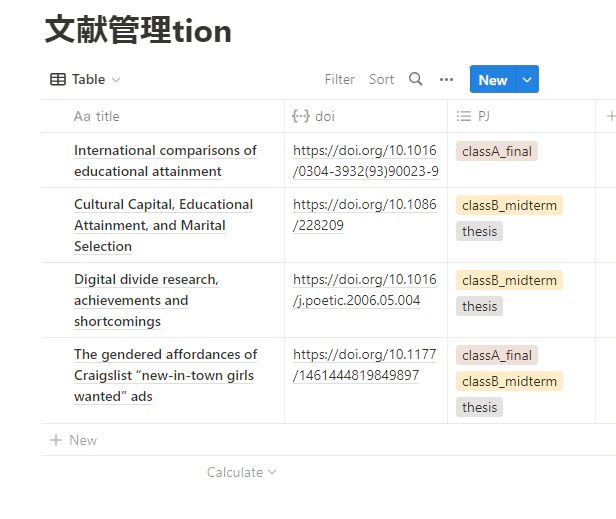Follow doi link ending 10.1086/228209
The height and width of the screenshot is (519, 616).
point(365,215)
